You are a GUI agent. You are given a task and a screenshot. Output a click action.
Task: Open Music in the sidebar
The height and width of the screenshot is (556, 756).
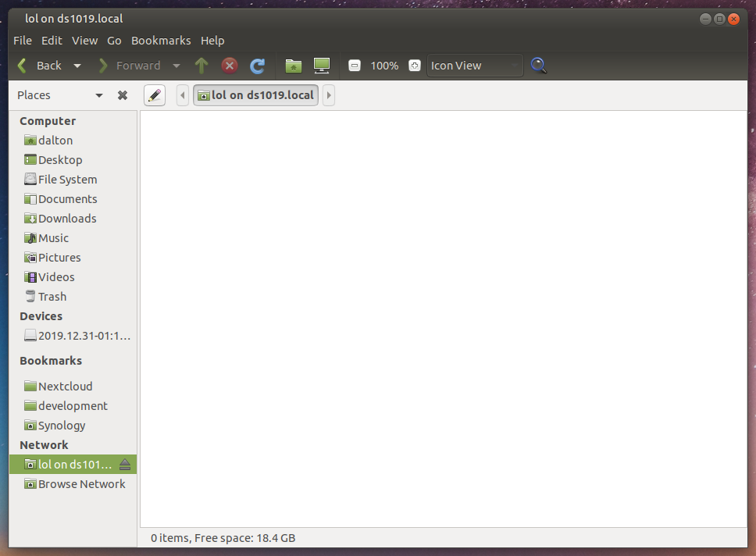click(73, 237)
